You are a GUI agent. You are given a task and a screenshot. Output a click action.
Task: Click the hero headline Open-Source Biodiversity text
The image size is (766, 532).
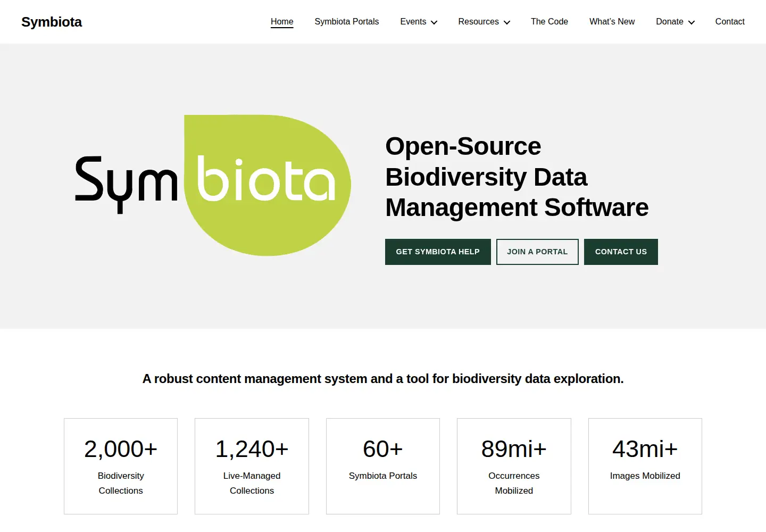pyautogui.click(x=517, y=177)
